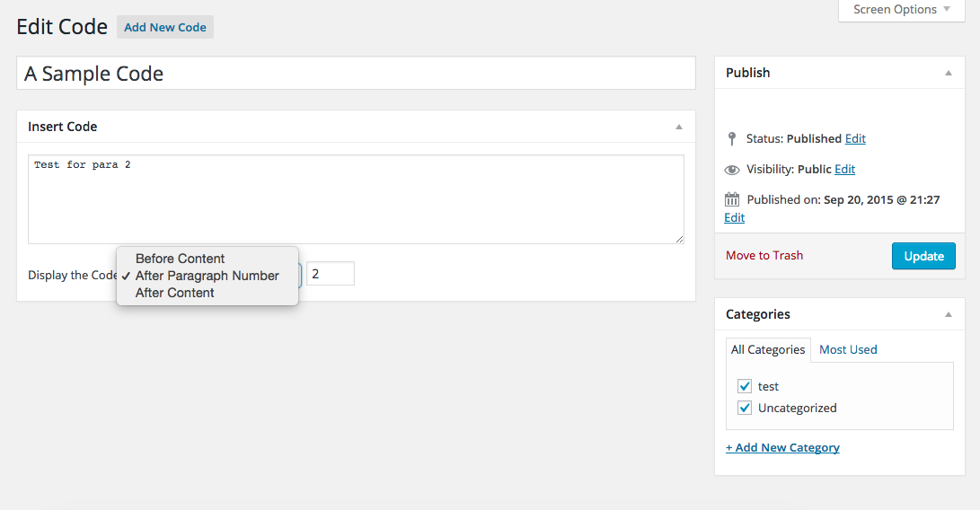Uncheck the Uncategorized category checkbox

point(745,408)
